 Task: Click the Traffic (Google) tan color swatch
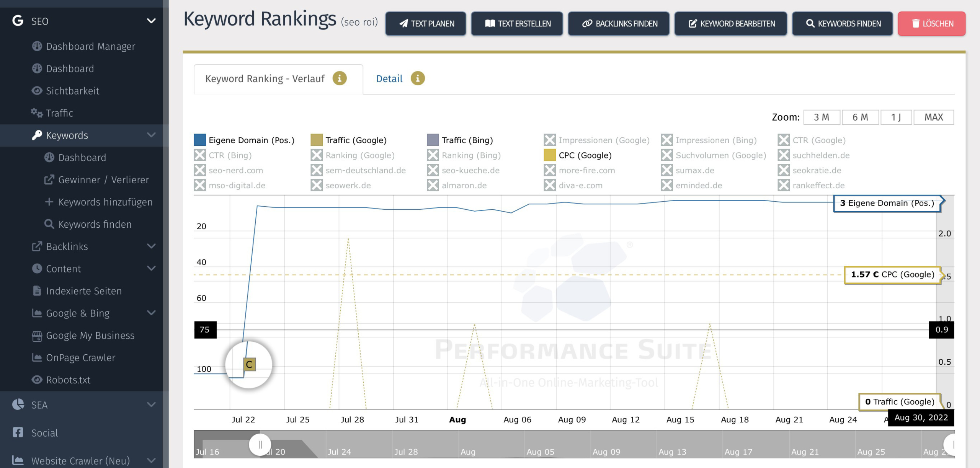click(x=317, y=140)
